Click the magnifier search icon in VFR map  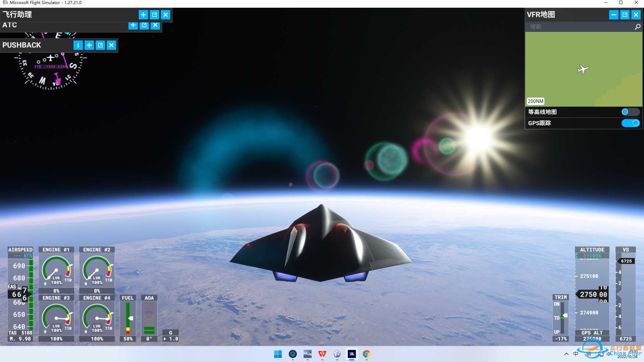pos(637,27)
